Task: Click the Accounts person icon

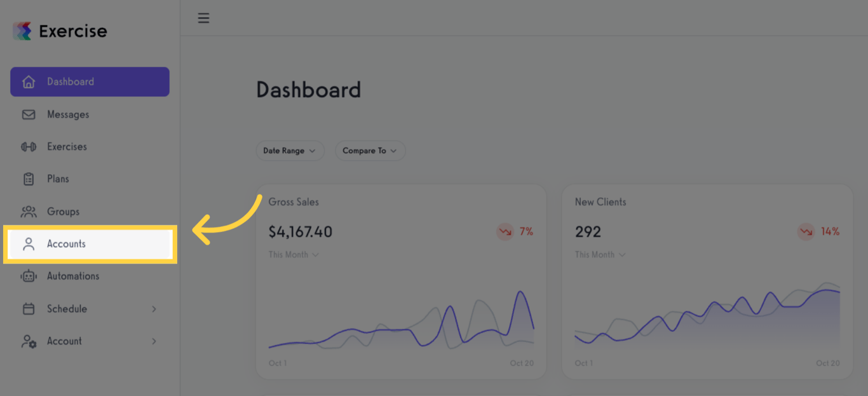Action: tap(29, 244)
